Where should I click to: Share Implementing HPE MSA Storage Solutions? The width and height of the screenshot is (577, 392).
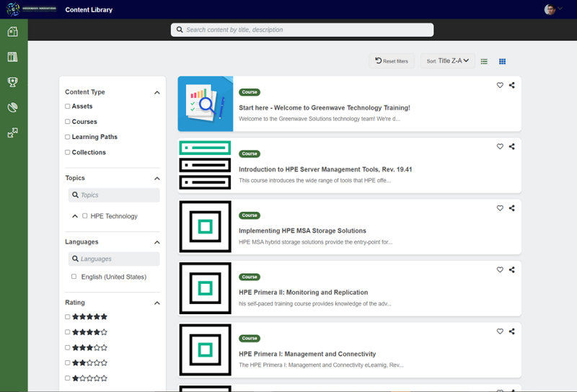click(x=512, y=208)
